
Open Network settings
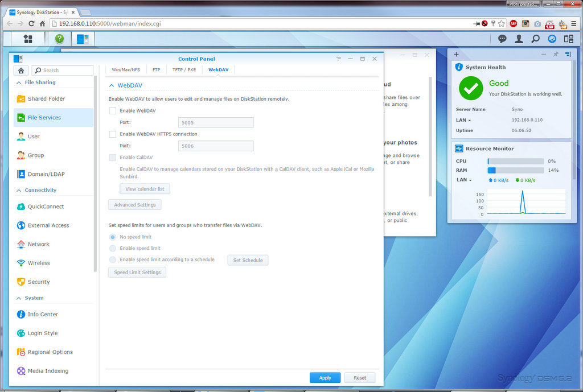tap(54, 244)
